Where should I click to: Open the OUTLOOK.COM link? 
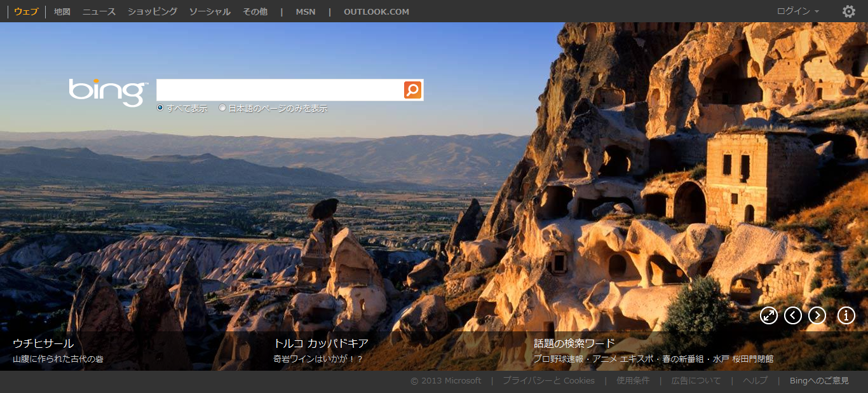pyautogui.click(x=376, y=11)
